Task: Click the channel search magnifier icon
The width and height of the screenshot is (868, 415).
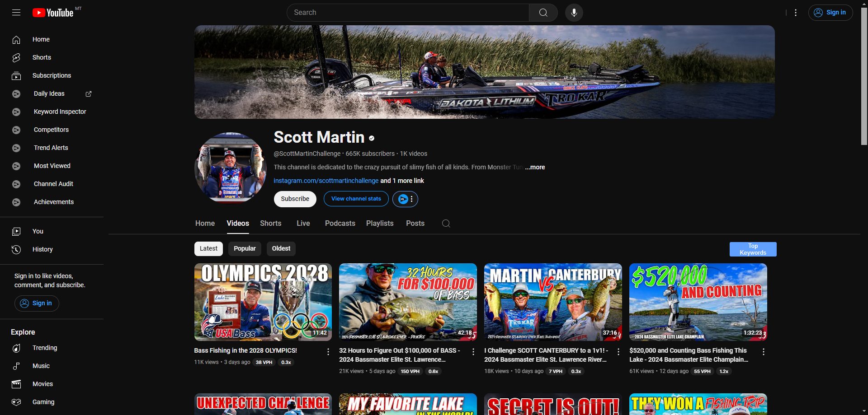Action: [x=446, y=224]
